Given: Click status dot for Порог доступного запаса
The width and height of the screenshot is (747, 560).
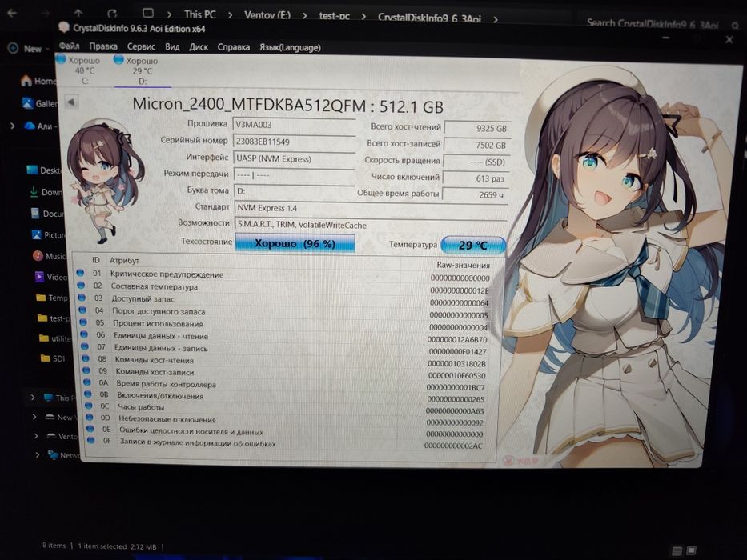Looking at the screenshot, I should (x=82, y=310).
